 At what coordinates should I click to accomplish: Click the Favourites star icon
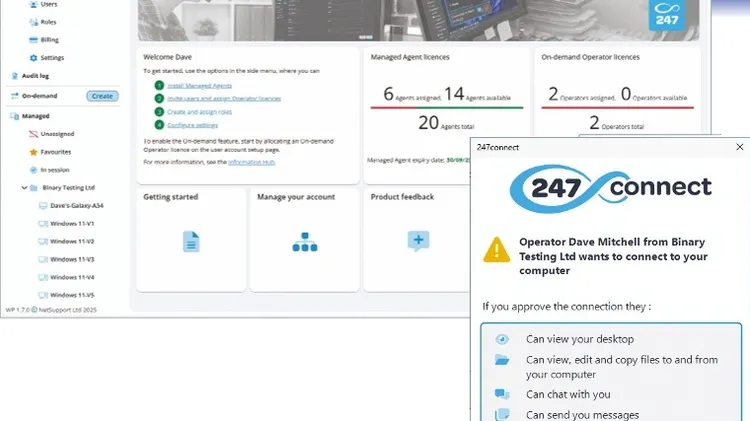pyautogui.click(x=33, y=152)
